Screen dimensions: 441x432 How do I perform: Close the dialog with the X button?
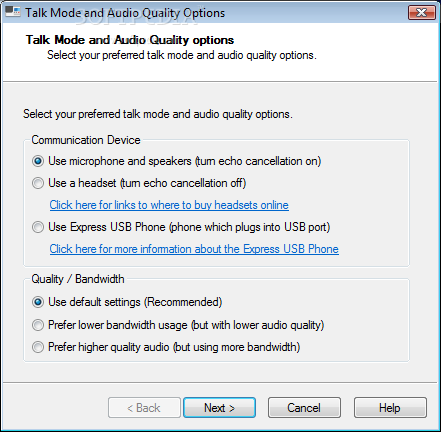(422, 13)
